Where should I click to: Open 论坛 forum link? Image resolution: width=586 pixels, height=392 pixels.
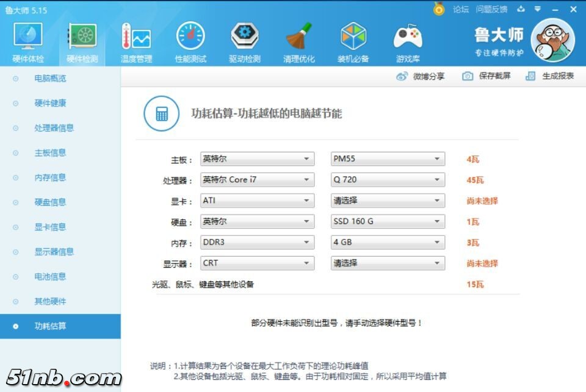click(x=460, y=9)
